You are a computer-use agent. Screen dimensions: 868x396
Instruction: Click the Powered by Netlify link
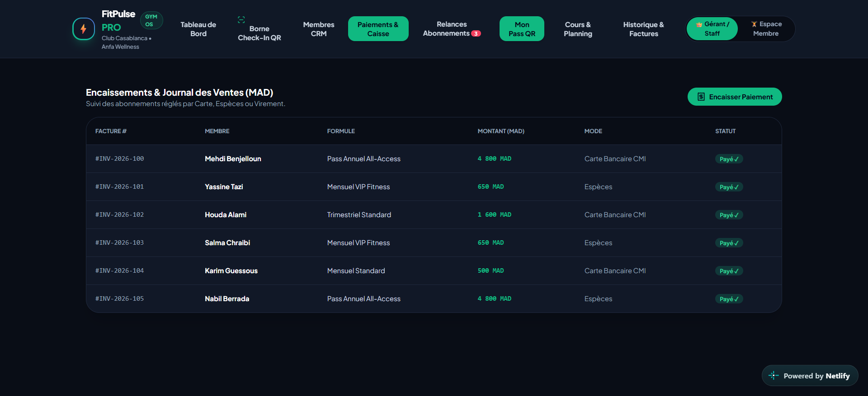(x=810, y=376)
